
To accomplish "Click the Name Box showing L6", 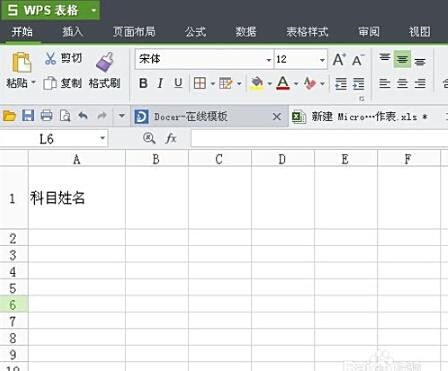I will coord(48,139).
